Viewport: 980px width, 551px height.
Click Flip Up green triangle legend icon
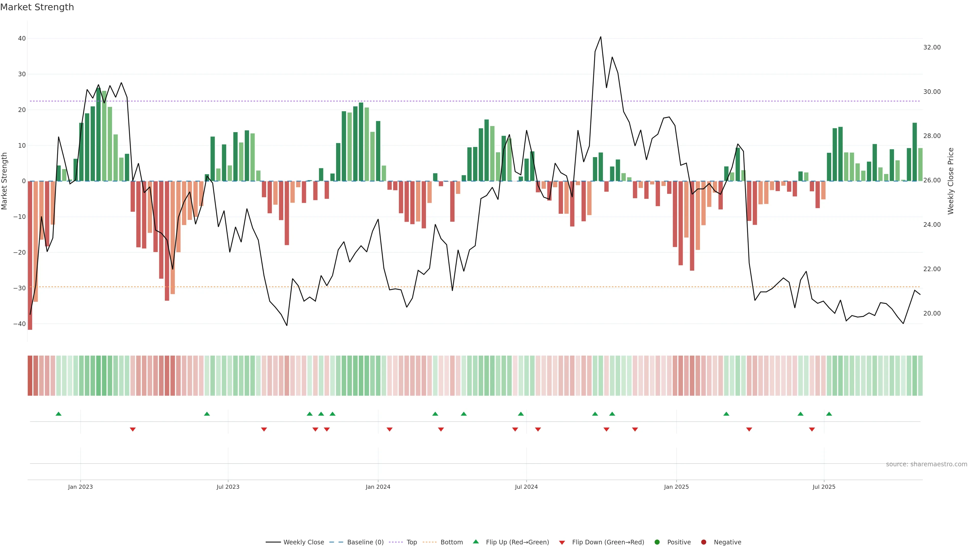[x=475, y=542]
